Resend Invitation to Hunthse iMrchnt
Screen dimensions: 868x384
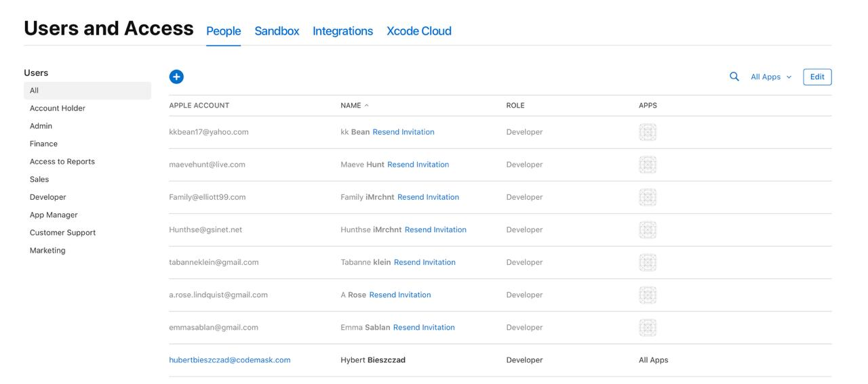click(435, 230)
